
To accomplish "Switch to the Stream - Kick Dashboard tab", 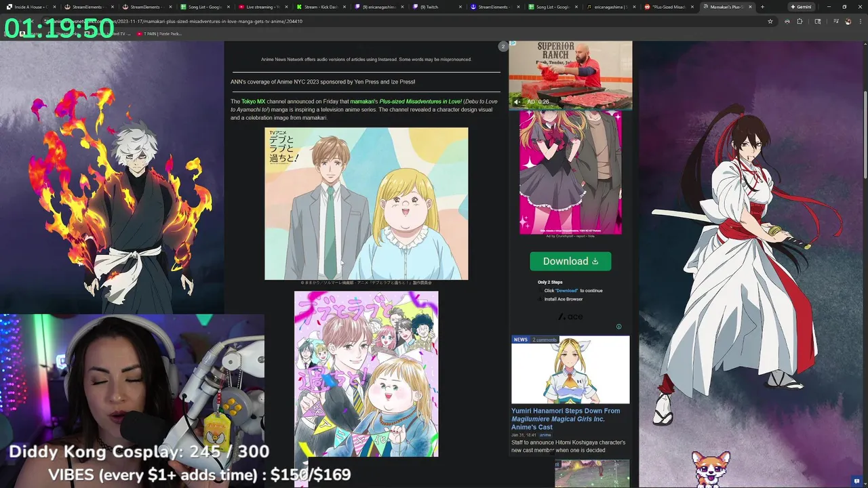I will [321, 7].
